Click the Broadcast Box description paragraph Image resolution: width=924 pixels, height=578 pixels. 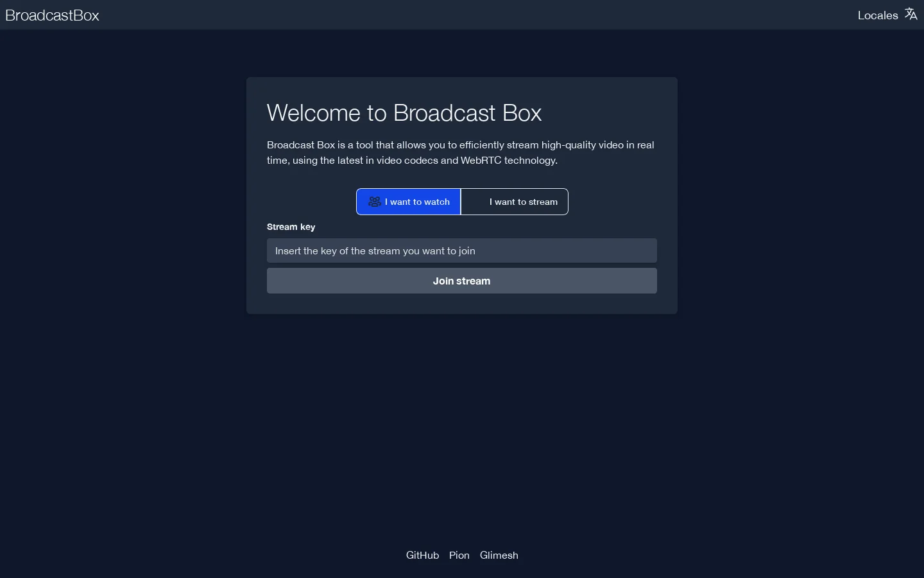coord(461,152)
